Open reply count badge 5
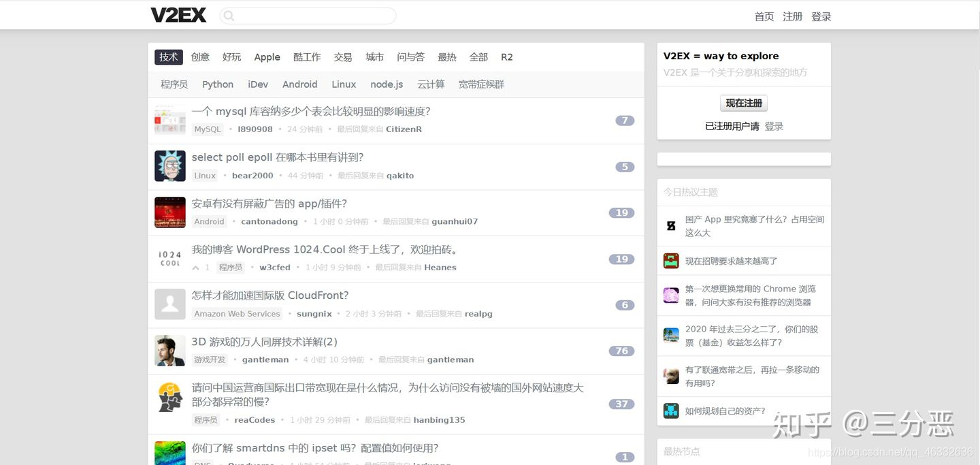The height and width of the screenshot is (465, 980). [625, 167]
